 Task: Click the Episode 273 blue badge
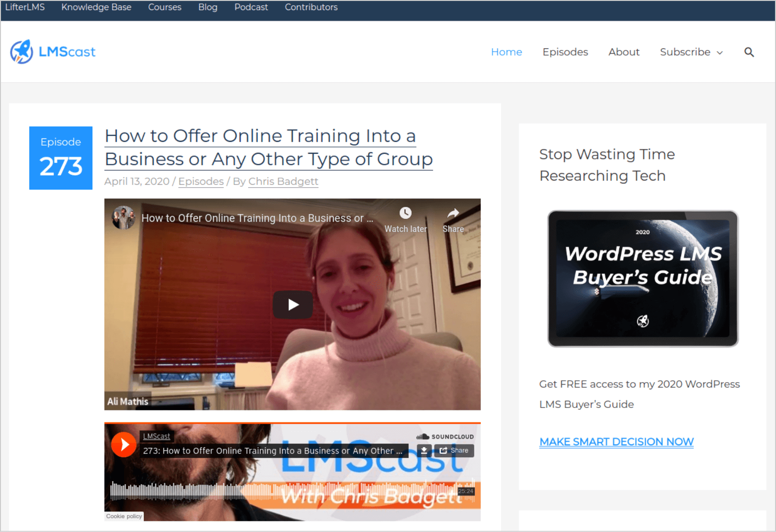(61, 158)
